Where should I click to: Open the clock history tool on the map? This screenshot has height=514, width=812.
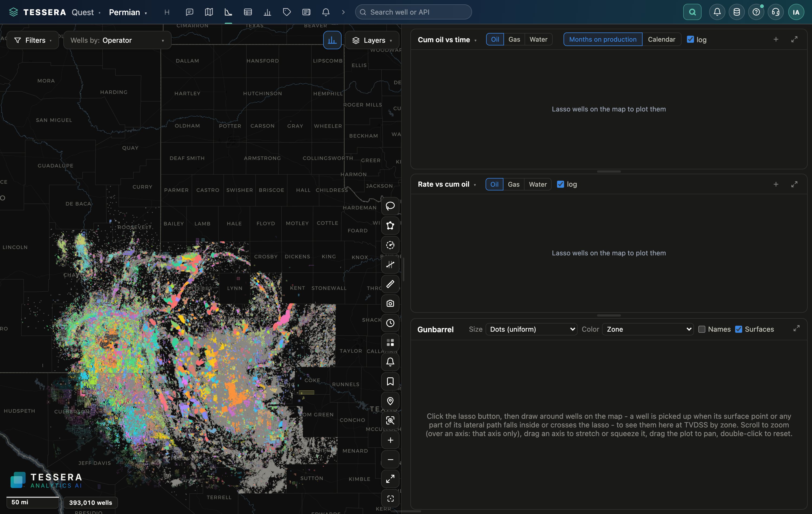coord(390,323)
